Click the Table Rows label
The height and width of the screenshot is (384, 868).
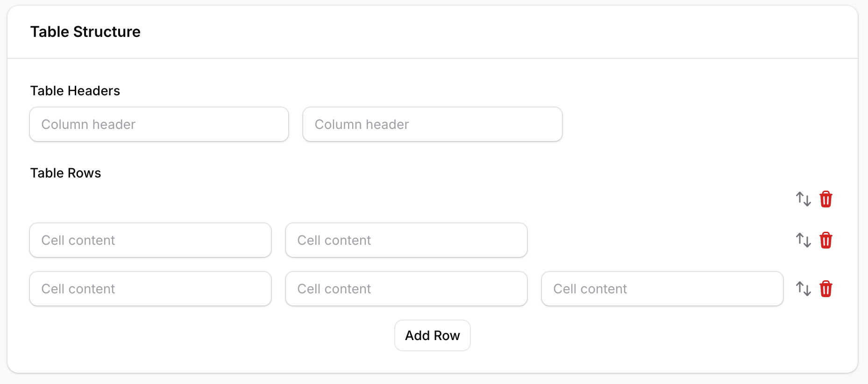coord(65,173)
